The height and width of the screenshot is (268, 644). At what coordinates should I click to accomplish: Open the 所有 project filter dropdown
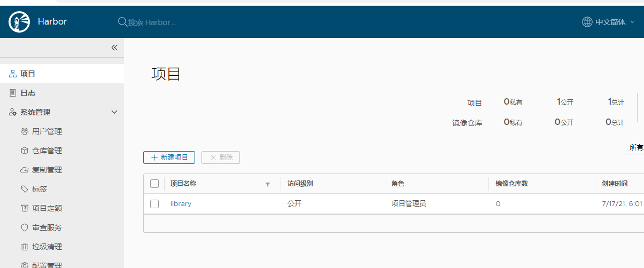635,148
